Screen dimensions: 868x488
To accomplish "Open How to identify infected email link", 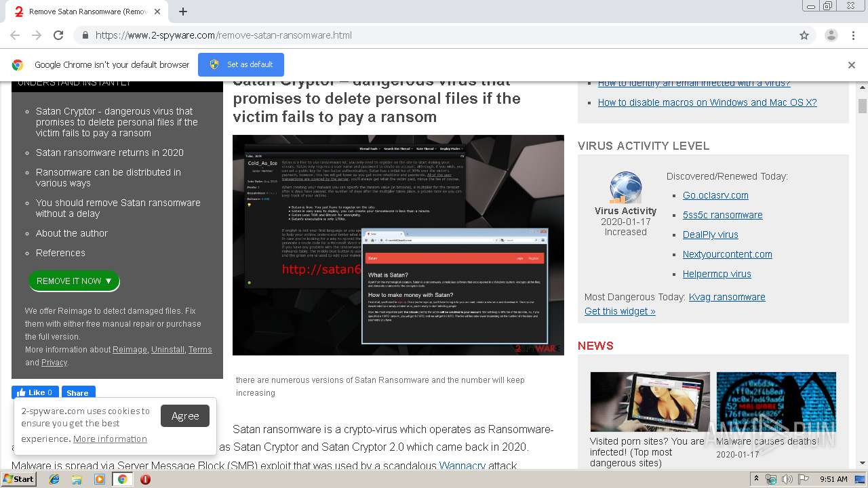I will (x=694, y=83).
